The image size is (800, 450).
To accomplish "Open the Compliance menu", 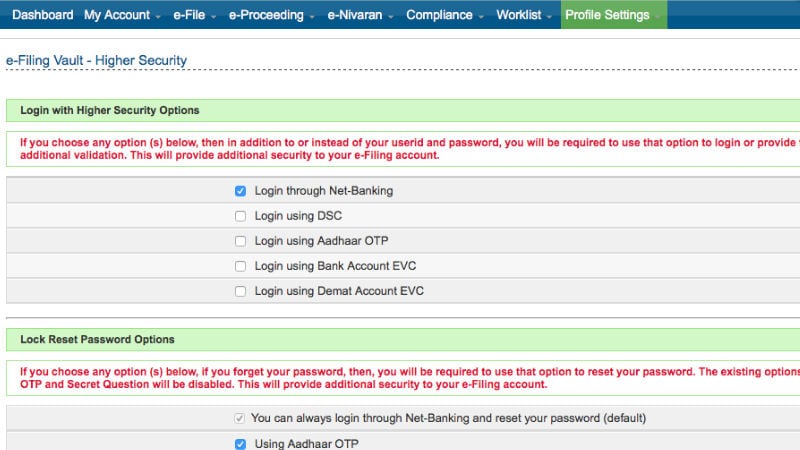I will 445,15.
